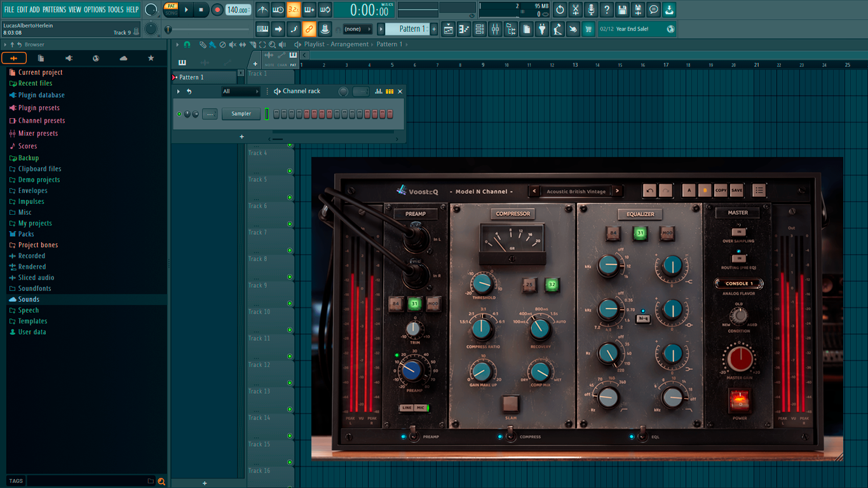Click the compressor THRESHOLD knob
868x488 pixels.
click(x=483, y=283)
